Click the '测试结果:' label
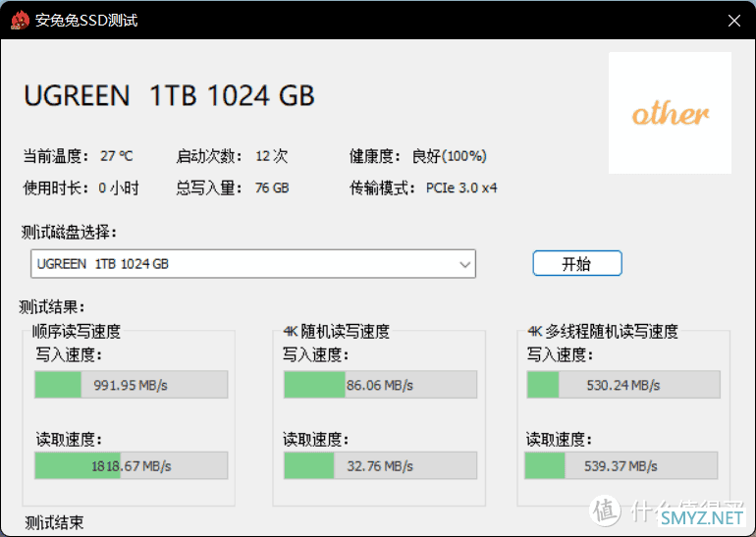Image resolution: width=756 pixels, height=537 pixels. [x=52, y=306]
